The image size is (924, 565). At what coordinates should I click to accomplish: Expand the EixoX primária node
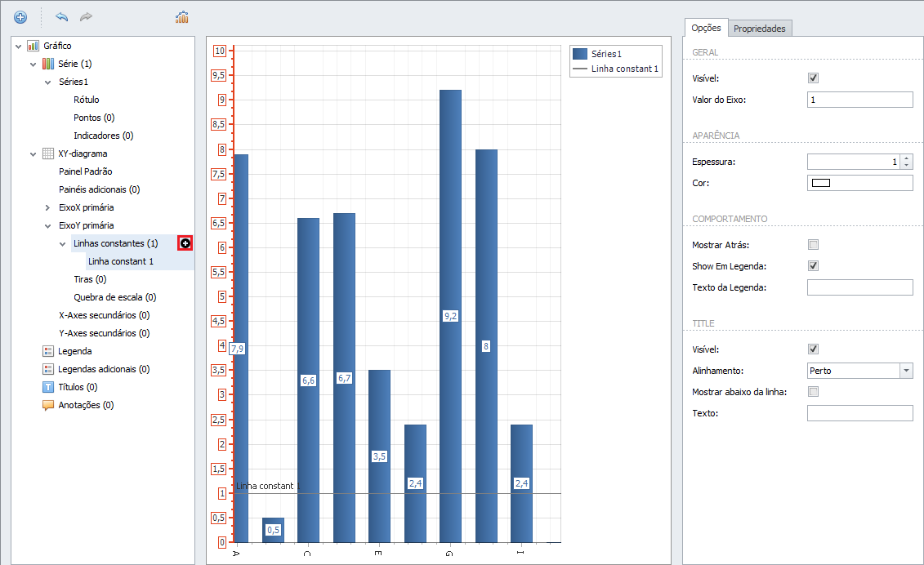pos(47,207)
